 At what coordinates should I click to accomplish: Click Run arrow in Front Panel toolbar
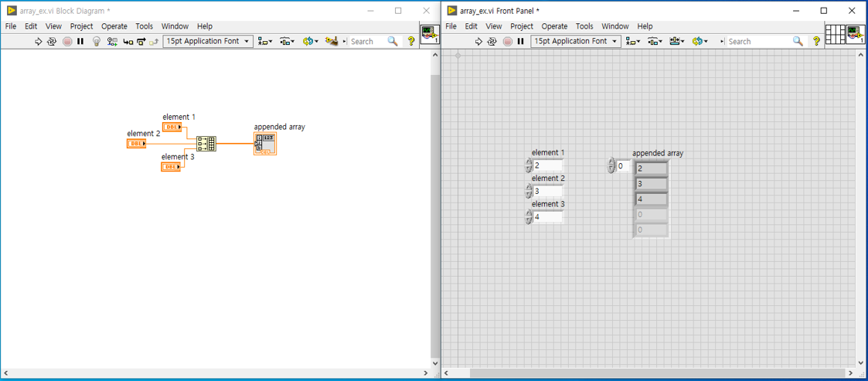[479, 41]
